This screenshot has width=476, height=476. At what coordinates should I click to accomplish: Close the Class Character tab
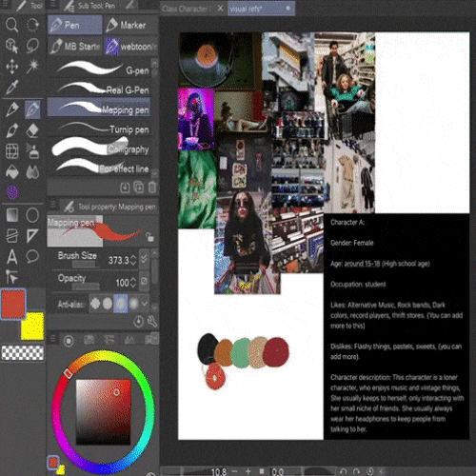pos(220,9)
